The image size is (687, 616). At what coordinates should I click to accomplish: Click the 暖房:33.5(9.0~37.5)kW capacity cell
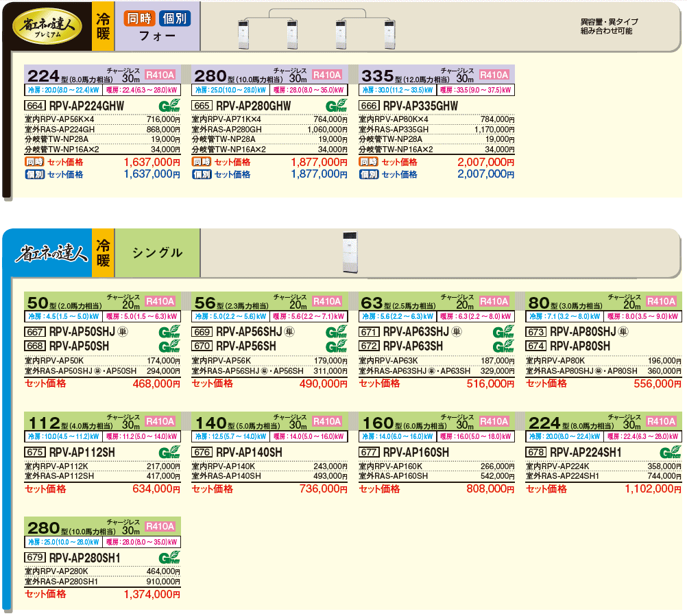475,90
